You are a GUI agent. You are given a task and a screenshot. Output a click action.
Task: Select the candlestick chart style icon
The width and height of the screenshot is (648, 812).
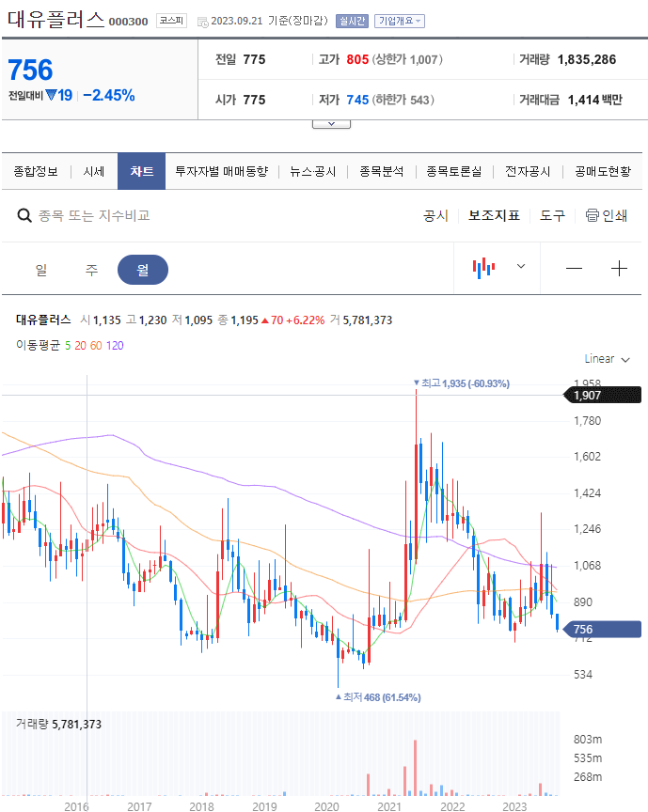(x=483, y=267)
